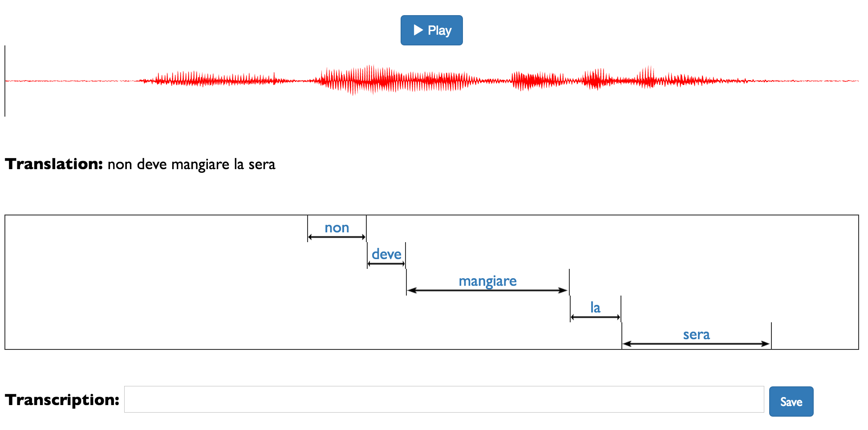
Task: Save the transcription with the Save button
Action: [791, 402]
